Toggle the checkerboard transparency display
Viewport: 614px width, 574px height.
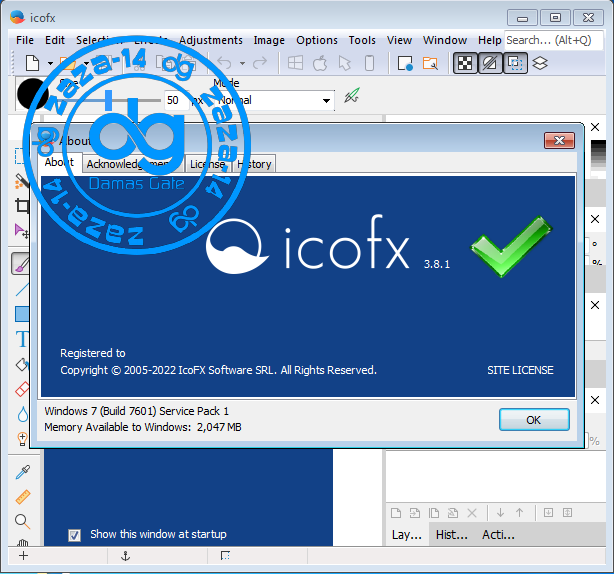point(465,63)
